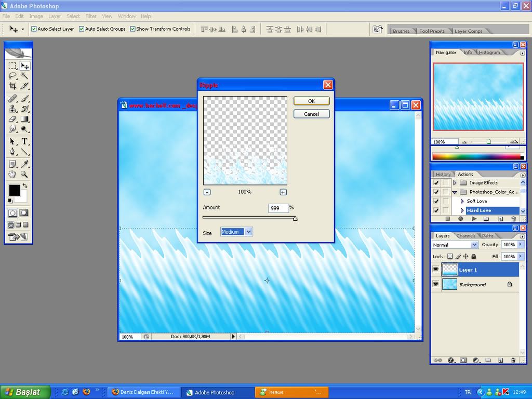Click Cancel in Ripple dialog
The image size is (532, 399).
pos(312,114)
